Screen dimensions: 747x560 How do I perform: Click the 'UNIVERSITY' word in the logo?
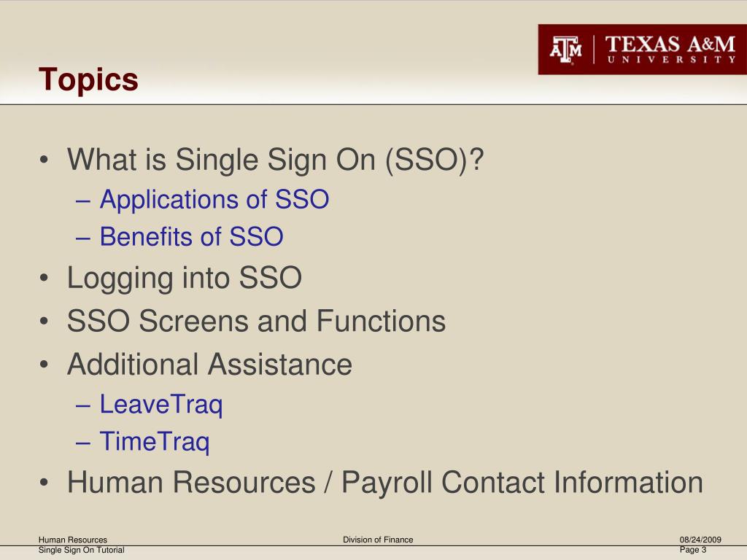(671, 60)
